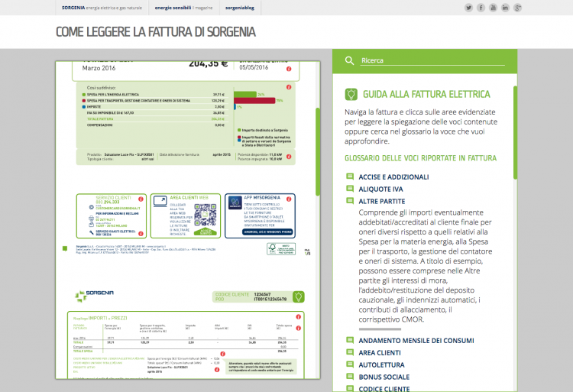Image resolution: width=573 pixels, height=392 pixels.
Task: Click the Servizio Clienti 800 294.333 box
Action: tap(111, 215)
